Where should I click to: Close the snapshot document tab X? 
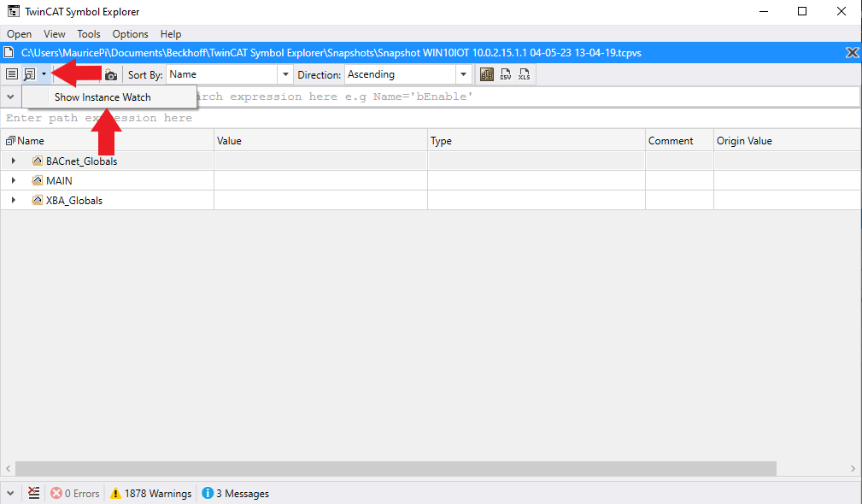coord(852,53)
